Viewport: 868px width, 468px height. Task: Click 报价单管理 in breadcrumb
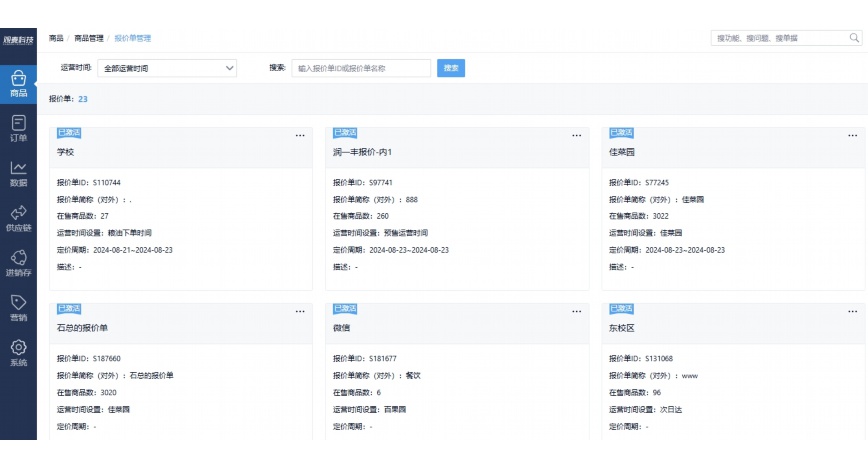click(132, 38)
